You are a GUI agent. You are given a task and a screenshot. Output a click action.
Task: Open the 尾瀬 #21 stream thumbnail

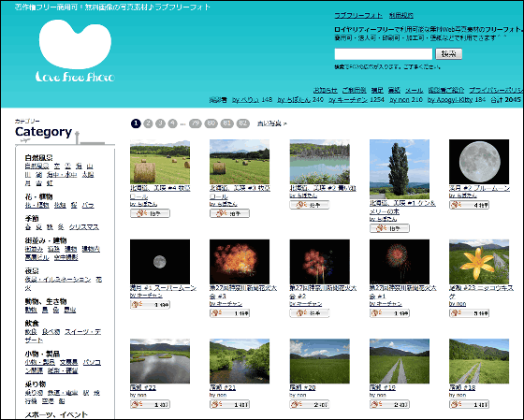240,361
